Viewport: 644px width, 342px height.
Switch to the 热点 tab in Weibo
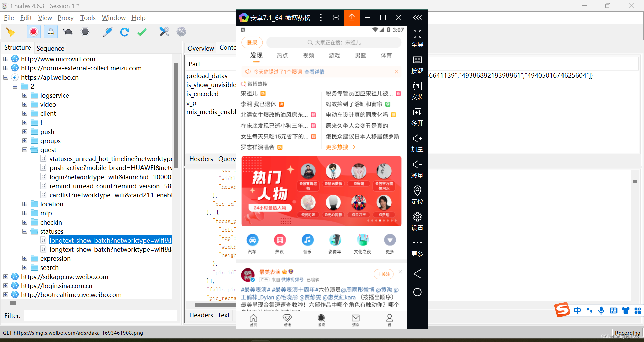[282, 56]
